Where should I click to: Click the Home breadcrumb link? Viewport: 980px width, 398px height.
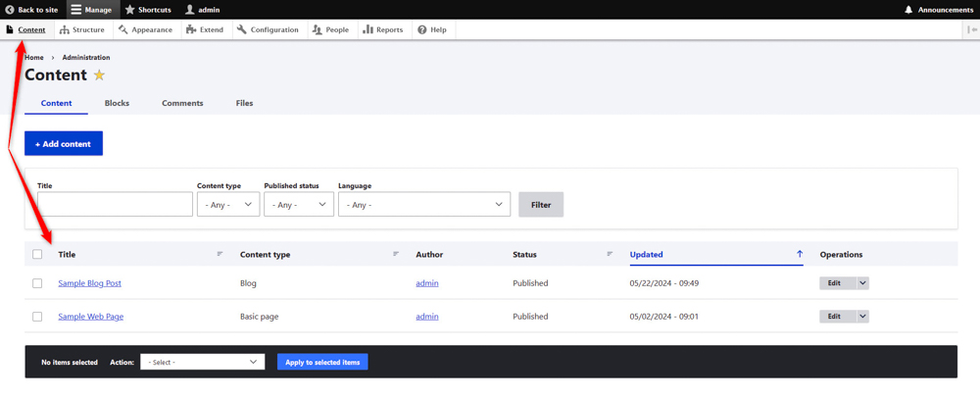pyautogui.click(x=33, y=58)
